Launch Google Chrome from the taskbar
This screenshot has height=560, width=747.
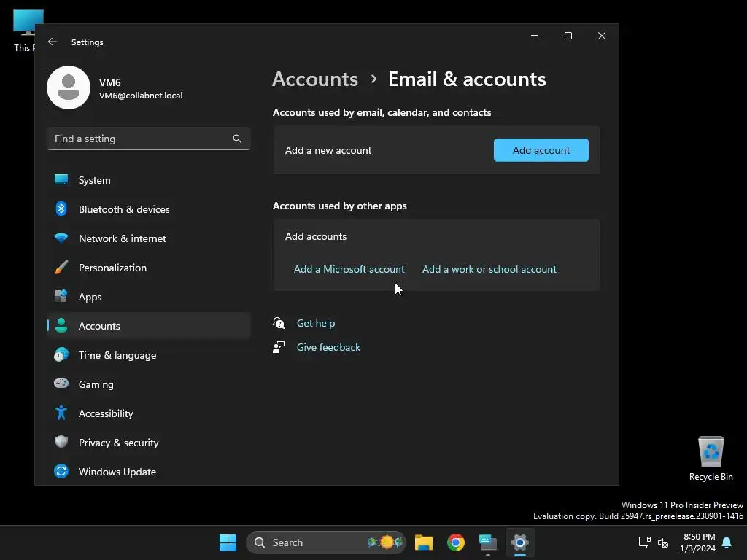[x=455, y=542]
